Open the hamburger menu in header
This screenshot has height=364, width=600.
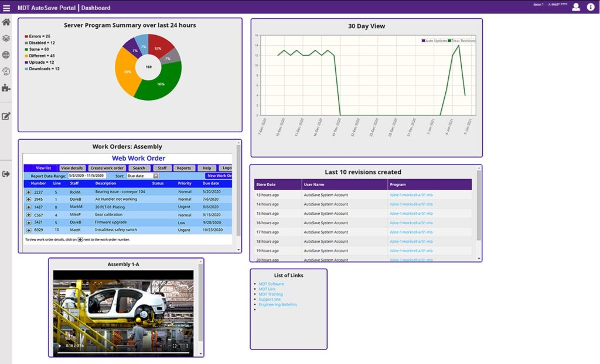pyautogui.click(x=6, y=8)
